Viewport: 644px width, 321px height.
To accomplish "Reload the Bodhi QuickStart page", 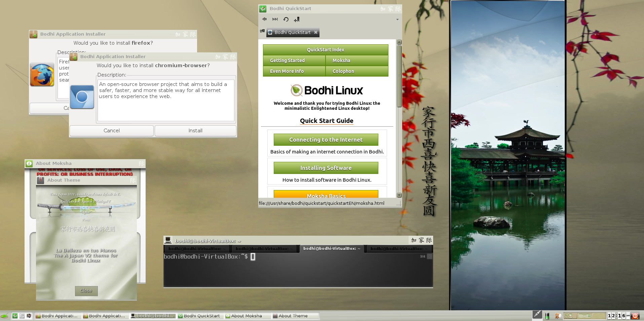I will [x=286, y=19].
